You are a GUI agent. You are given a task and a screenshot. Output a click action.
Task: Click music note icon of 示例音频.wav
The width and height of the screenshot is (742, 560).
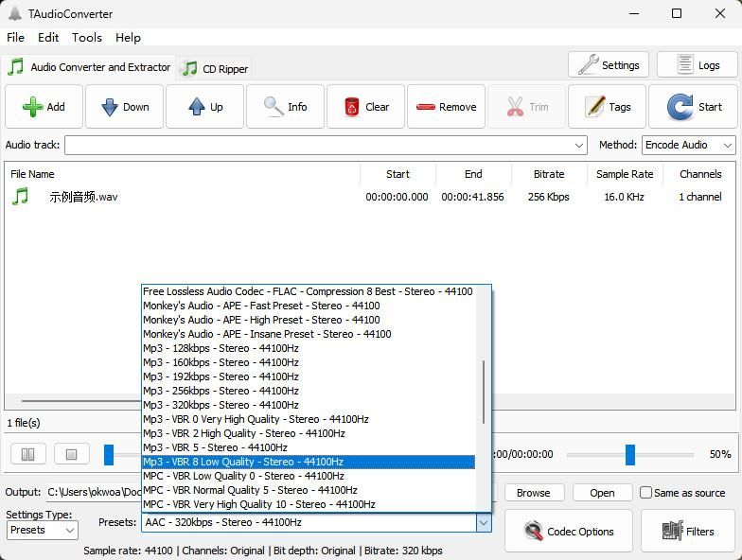click(x=21, y=197)
